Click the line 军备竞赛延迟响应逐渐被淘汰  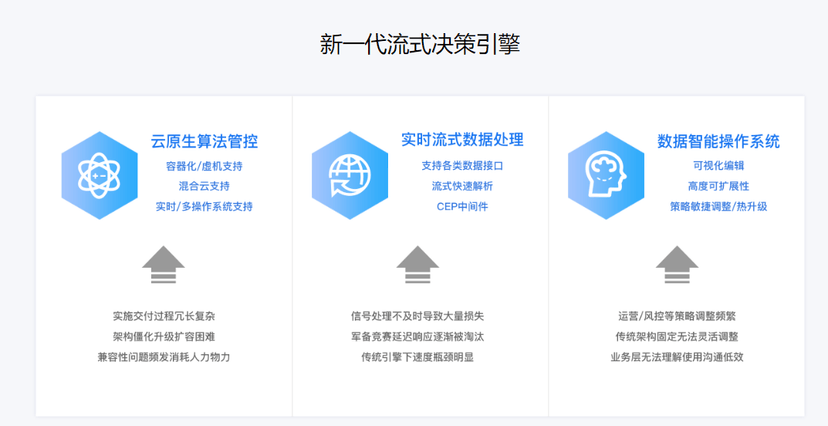click(x=417, y=337)
